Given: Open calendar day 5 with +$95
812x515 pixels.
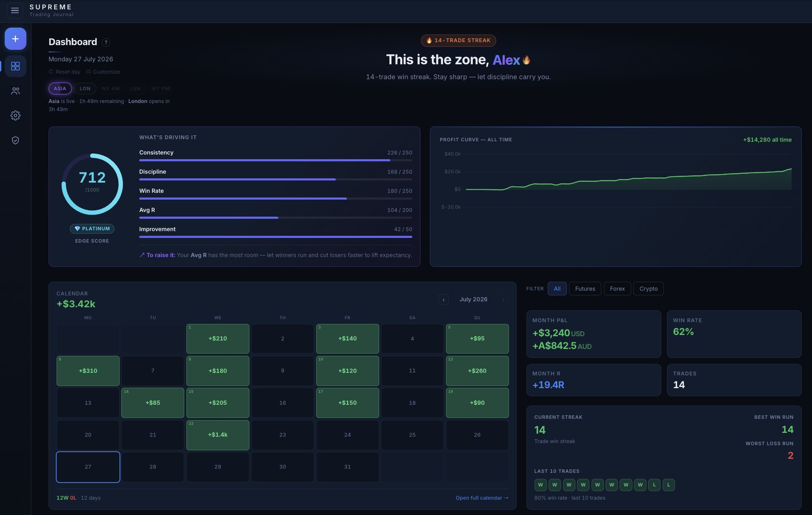Looking at the screenshot, I should (477, 339).
